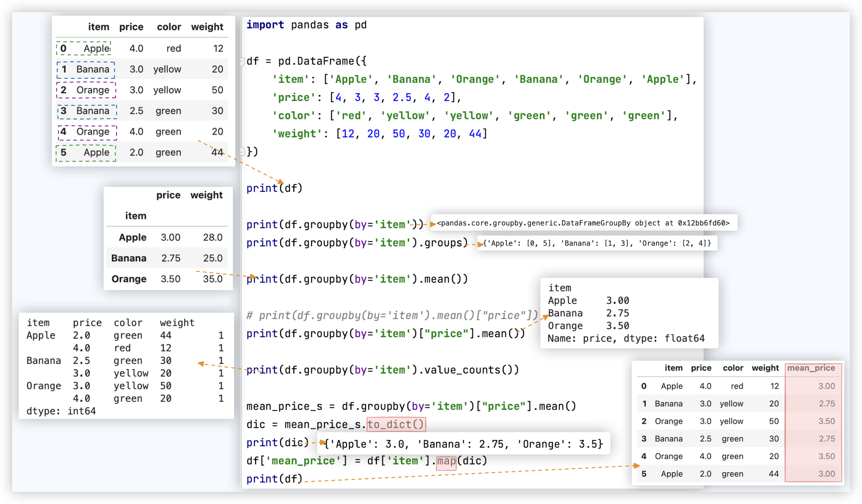This screenshot has height=504, width=862.
Task: Click the DataFrameGroupBy object output text
Action: pos(583,223)
